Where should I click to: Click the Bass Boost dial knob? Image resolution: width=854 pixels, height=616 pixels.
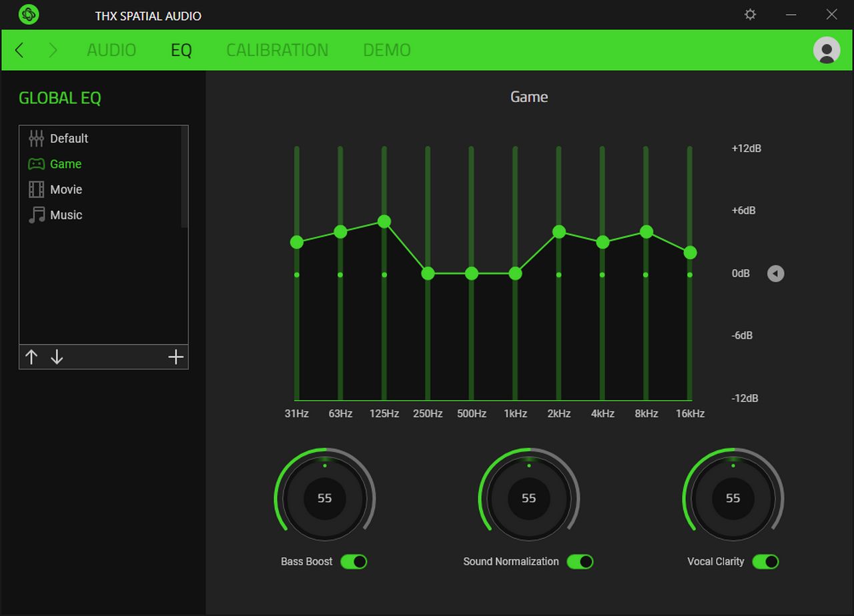pyautogui.click(x=324, y=498)
